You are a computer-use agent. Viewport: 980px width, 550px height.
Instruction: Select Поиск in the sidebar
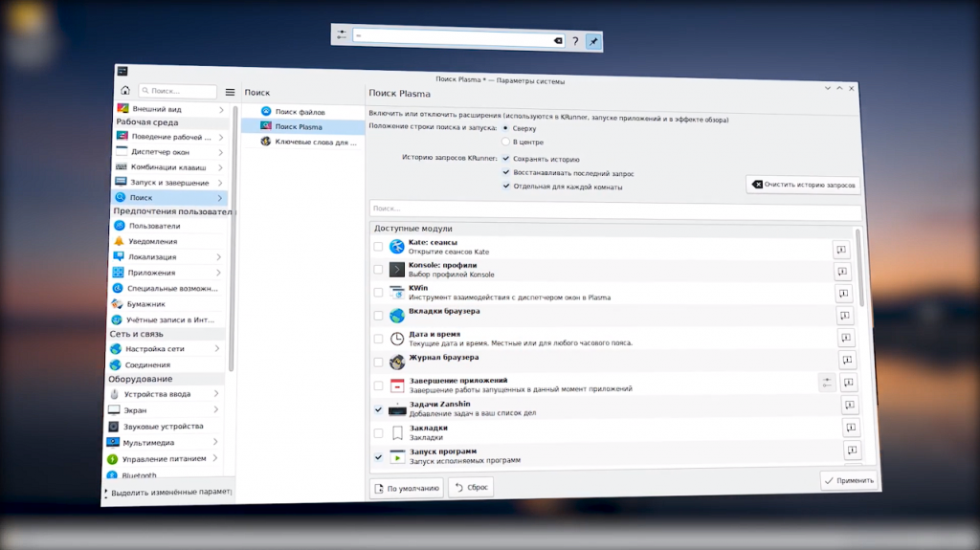coord(169,197)
